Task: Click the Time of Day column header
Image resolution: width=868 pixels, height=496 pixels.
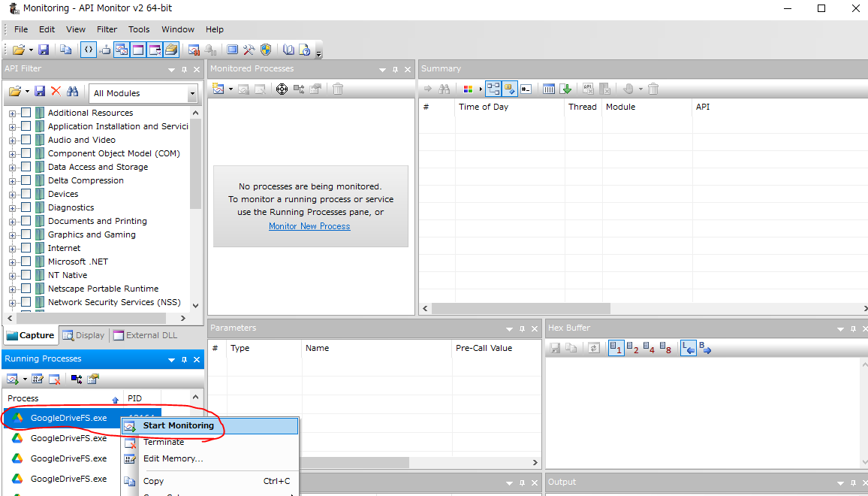Action: 509,107
